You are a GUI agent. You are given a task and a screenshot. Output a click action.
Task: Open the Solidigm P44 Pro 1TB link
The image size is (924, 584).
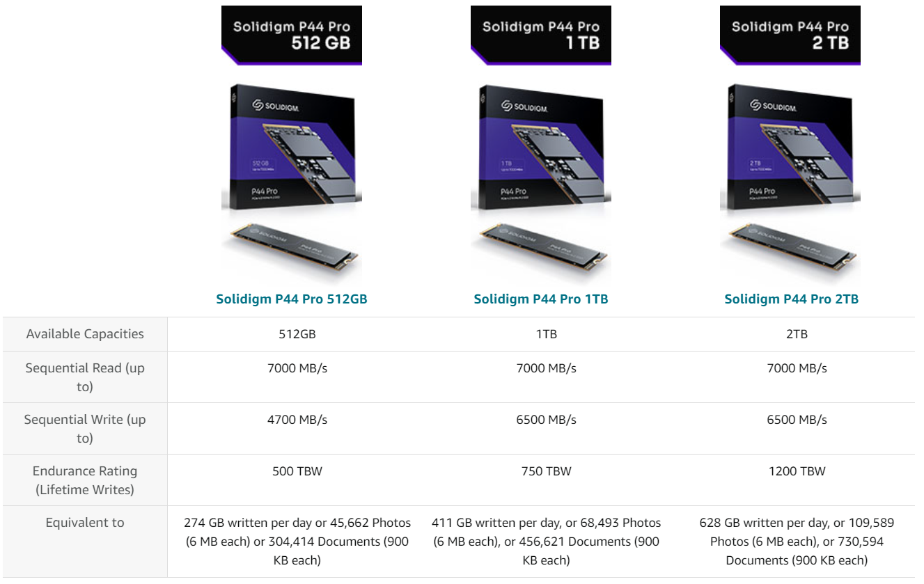click(540, 299)
